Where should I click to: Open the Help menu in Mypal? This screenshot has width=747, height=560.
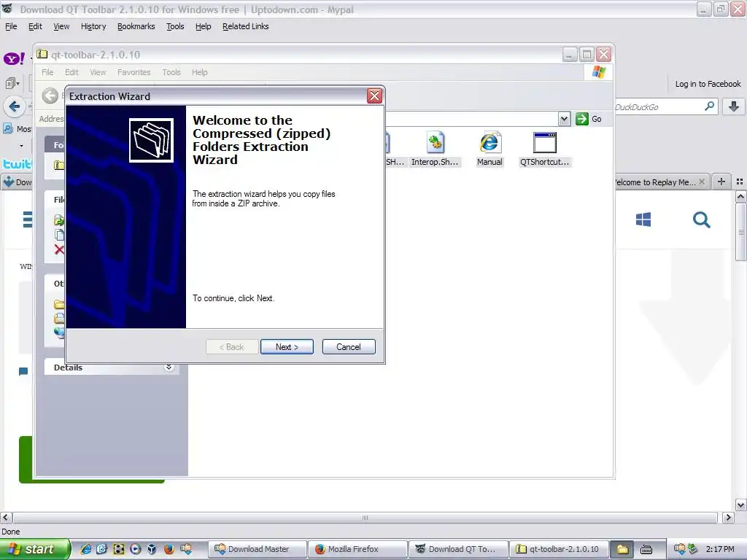(x=203, y=26)
